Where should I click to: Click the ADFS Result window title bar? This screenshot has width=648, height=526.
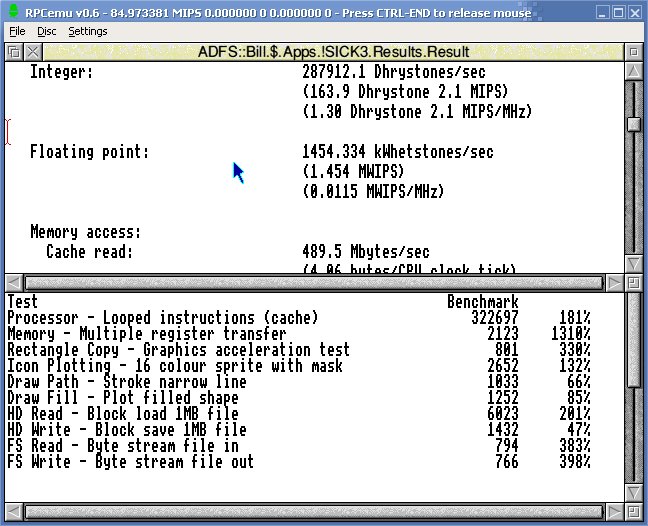(330, 52)
